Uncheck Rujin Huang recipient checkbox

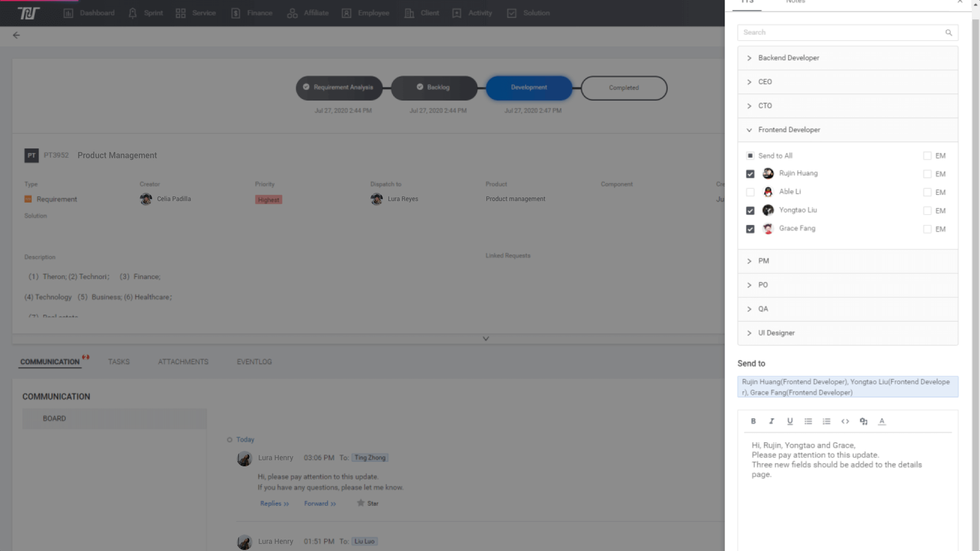(750, 174)
